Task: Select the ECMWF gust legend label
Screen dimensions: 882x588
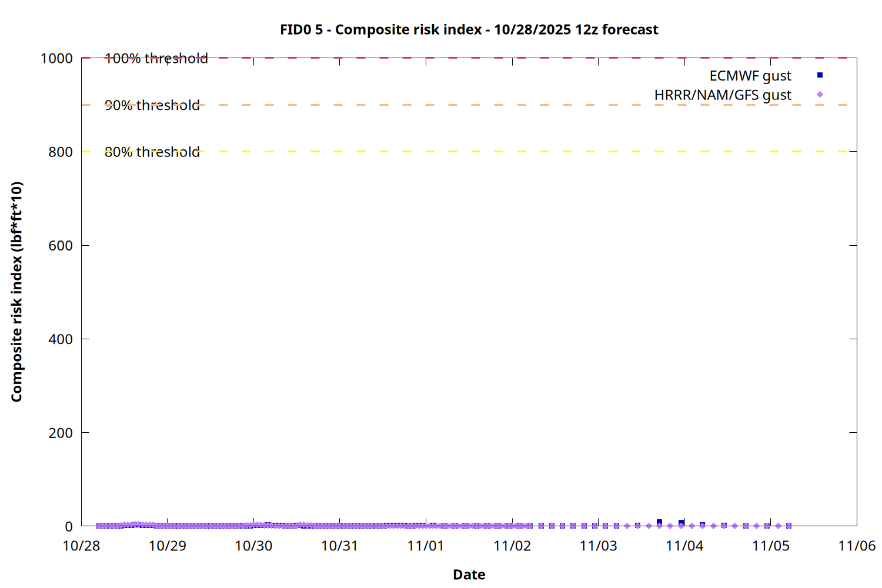Action: click(750, 76)
